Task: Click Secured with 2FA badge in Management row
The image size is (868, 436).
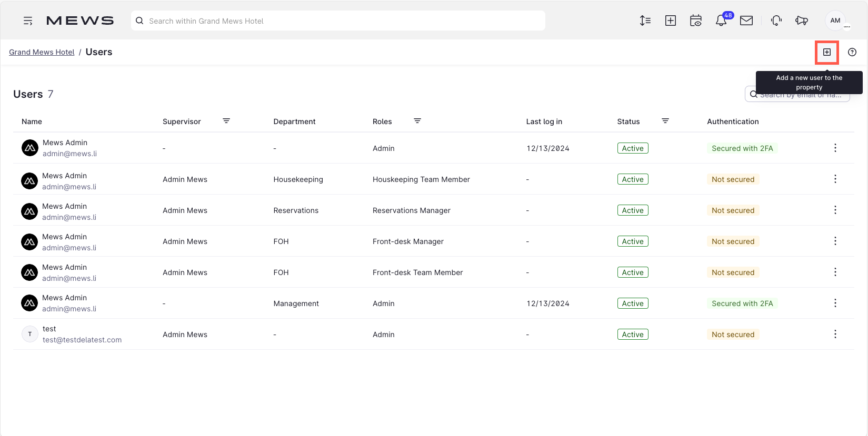Action: click(x=742, y=303)
